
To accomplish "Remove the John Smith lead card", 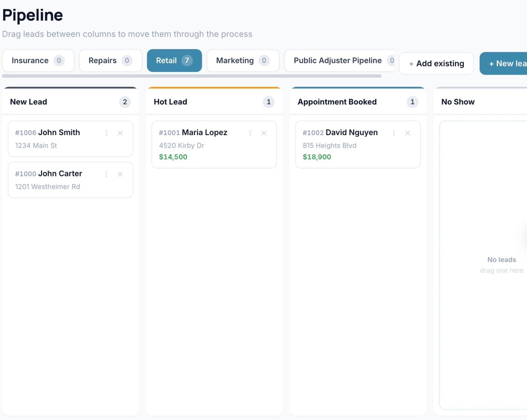I will [x=120, y=133].
